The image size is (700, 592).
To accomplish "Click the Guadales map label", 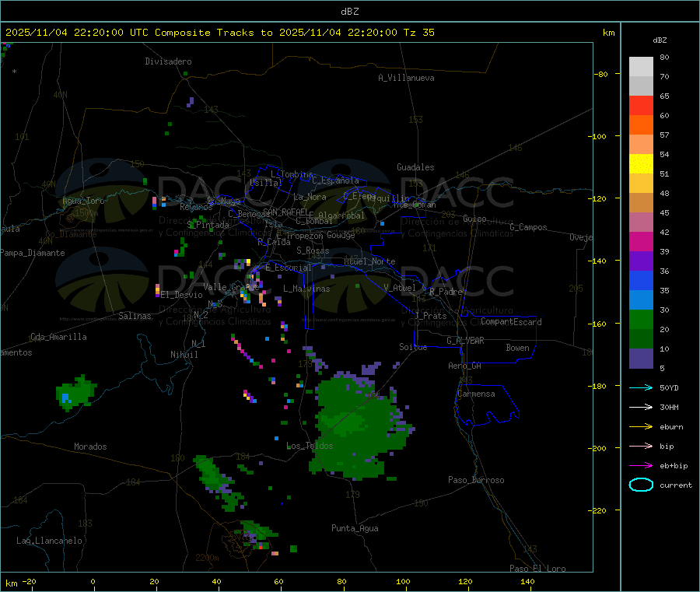I will (x=415, y=167).
